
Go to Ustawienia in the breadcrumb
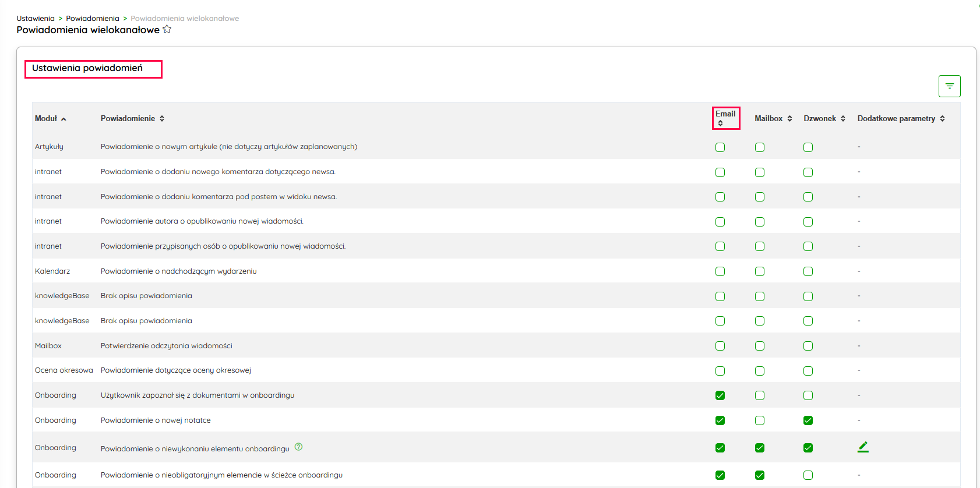pos(36,19)
